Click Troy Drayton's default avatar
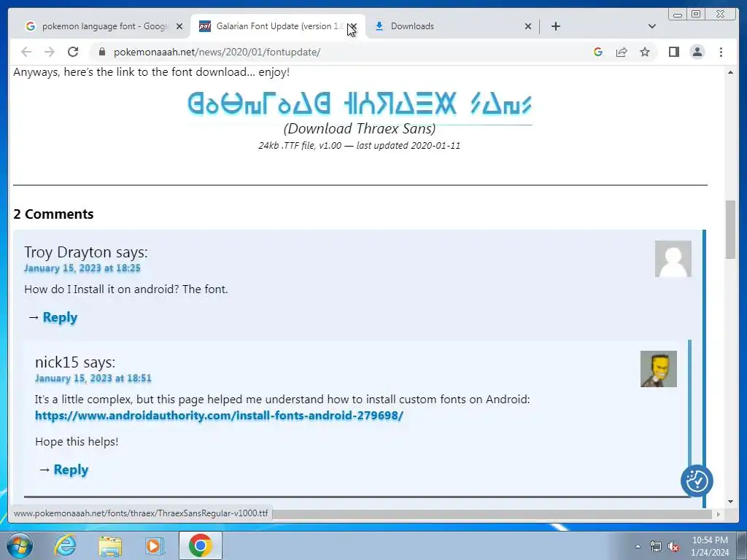Screen dimensions: 747x560 673,259
